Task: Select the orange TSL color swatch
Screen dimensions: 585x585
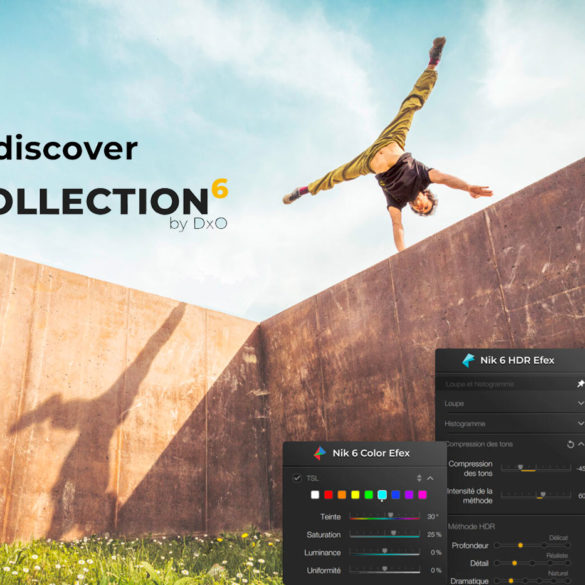Action: [x=342, y=495]
